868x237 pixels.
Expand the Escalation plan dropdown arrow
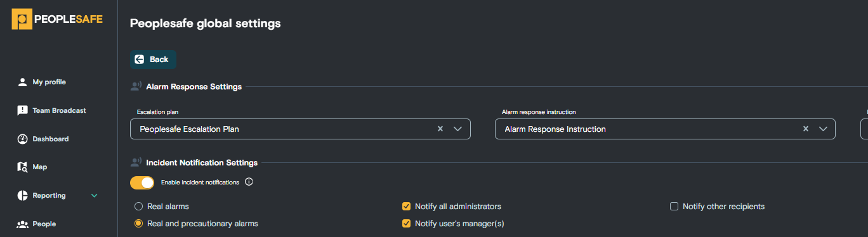(458, 129)
